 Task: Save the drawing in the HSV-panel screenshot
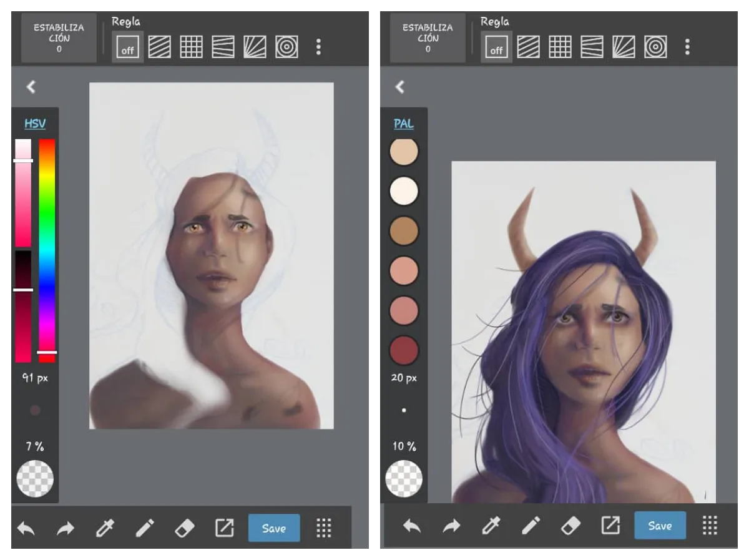[x=274, y=528]
